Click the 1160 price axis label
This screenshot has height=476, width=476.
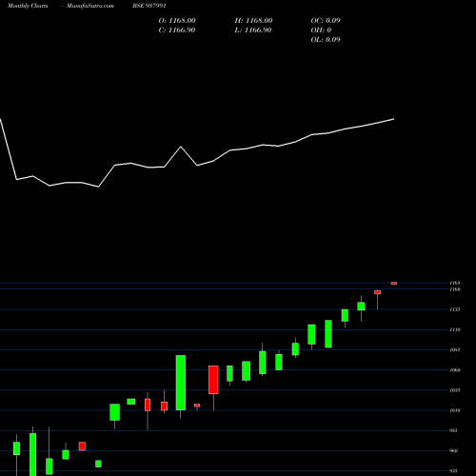455,289
